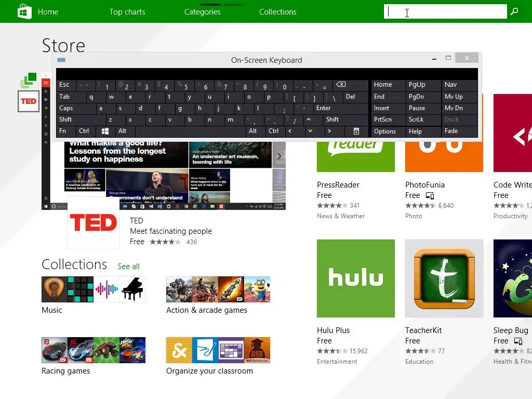
Task: Click the green stacked squares icon
Action: [x=29, y=80]
